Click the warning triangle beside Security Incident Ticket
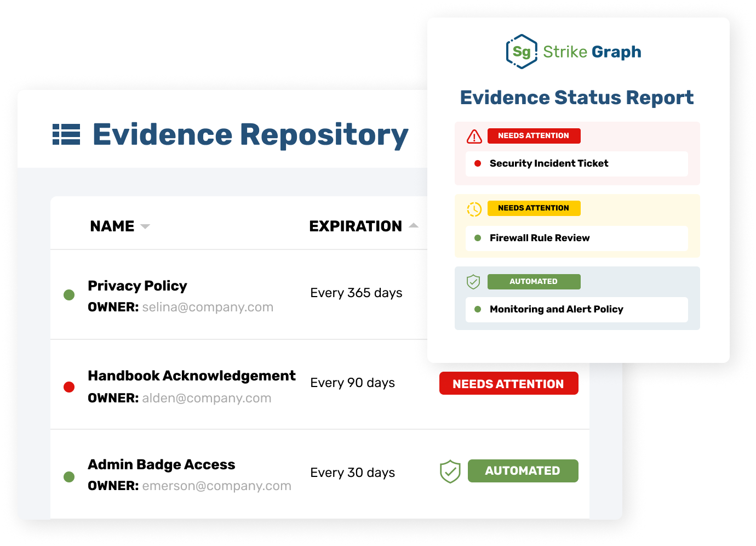The width and height of the screenshot is (756, 546). (x=474, y=136)
